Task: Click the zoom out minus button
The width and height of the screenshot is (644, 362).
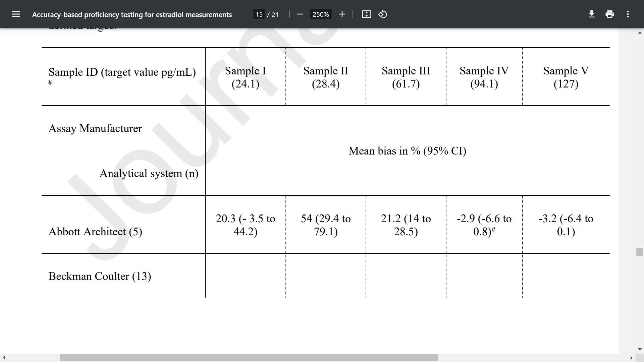Action: pos(299,15)
